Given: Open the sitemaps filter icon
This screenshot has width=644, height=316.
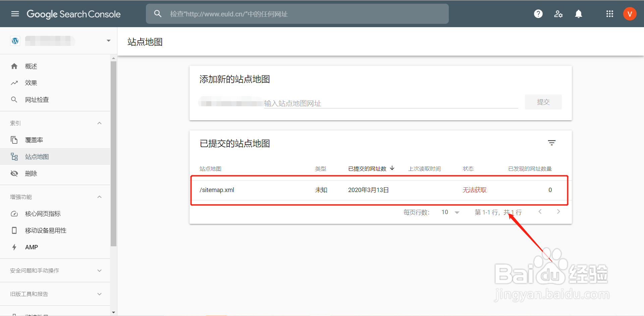Looking at the screenshot, I should tap(552, 143).
